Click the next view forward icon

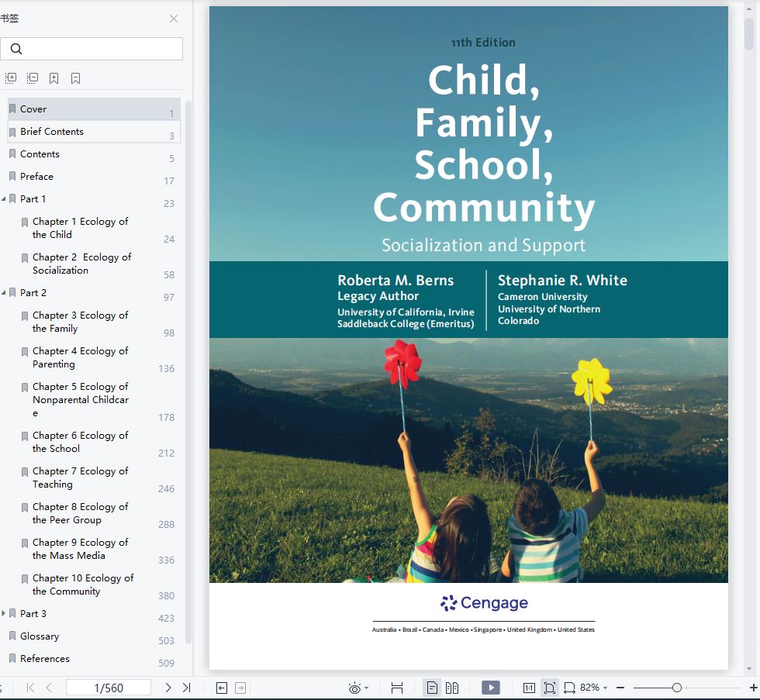click(240, 688)
